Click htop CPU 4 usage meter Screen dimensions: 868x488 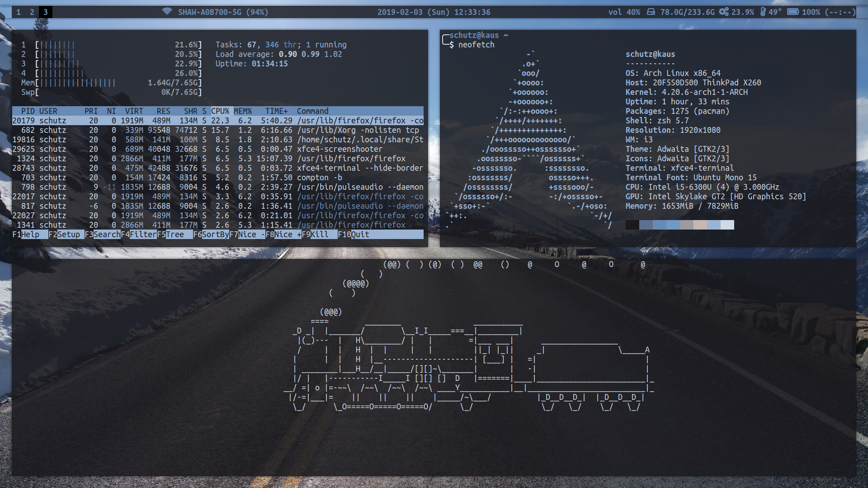click(x=112, y=73)
